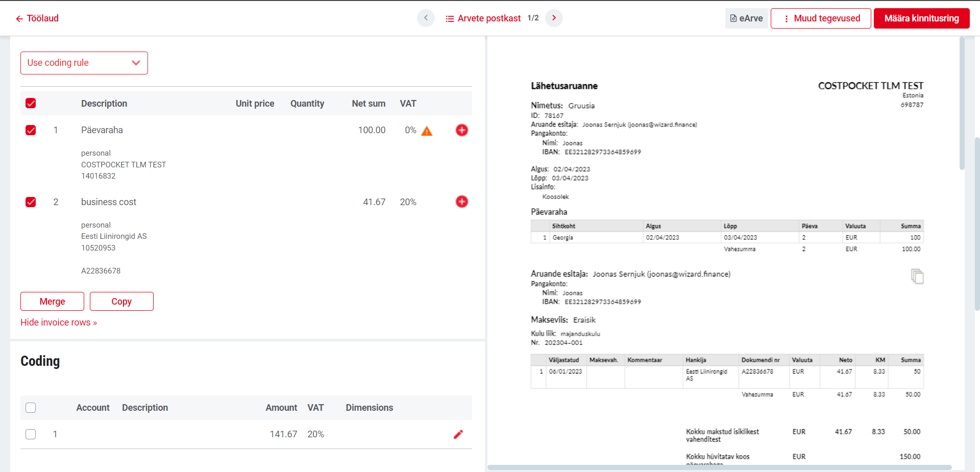Open the Muud tegevused menu
The width and height of the screenshot is (980, 472).
pos(821,18)
